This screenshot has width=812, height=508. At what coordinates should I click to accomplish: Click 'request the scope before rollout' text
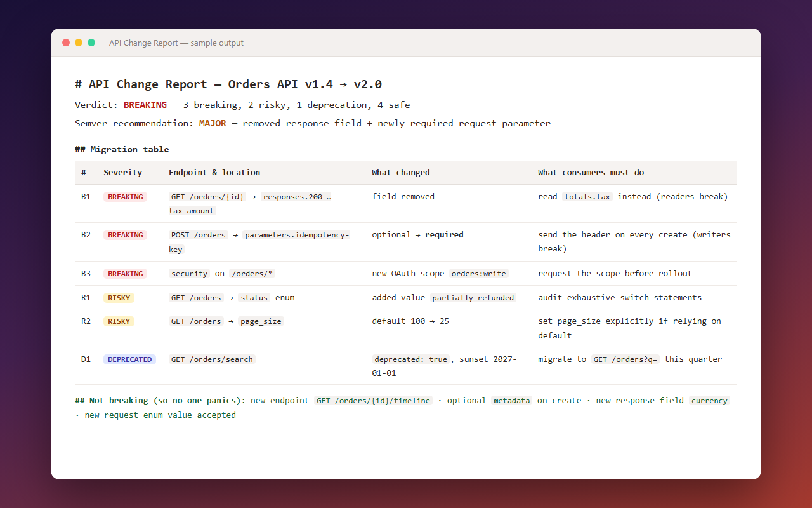click(x=615, y=274)
